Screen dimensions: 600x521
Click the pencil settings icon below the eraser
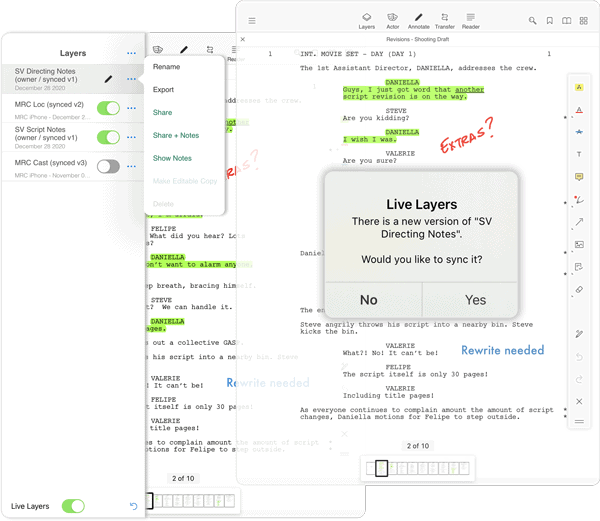579,334
